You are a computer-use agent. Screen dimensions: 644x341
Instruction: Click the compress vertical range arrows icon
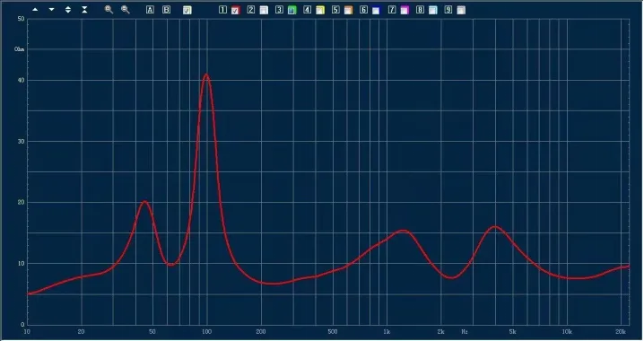click(x=84, y=10)
